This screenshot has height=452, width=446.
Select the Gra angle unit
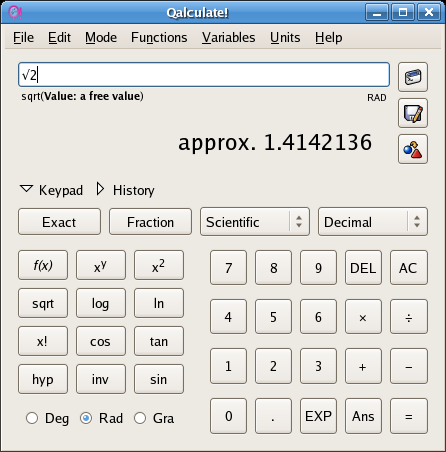click(154, 418)
